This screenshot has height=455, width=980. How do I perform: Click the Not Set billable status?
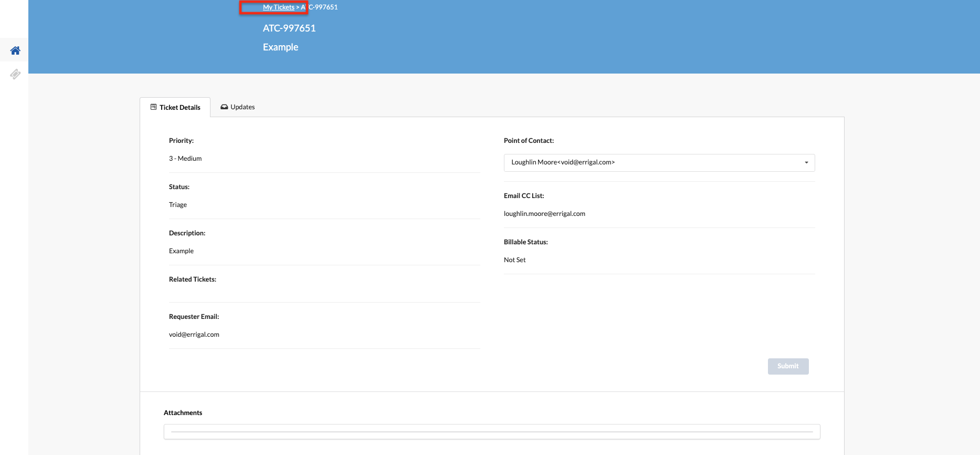coord(514,260)
